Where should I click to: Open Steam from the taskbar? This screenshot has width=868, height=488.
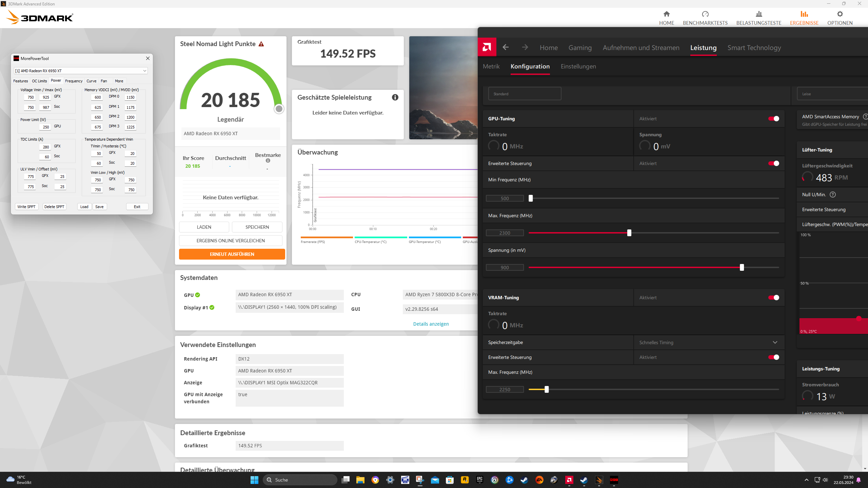[524, 480]
